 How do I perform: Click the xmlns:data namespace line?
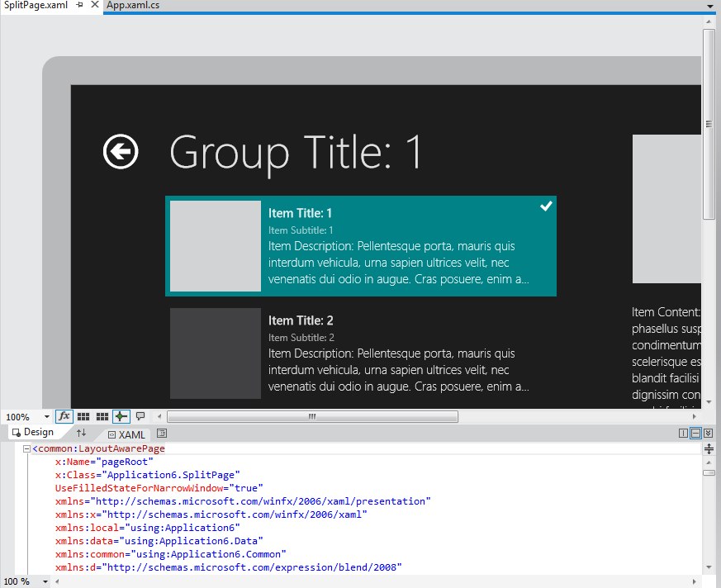[159, 541]
